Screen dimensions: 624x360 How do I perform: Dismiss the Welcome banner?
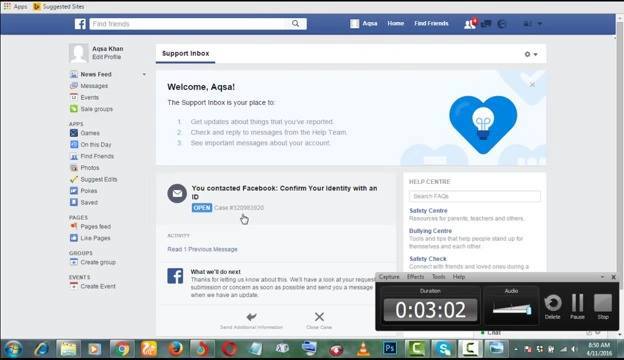[532, 84]
